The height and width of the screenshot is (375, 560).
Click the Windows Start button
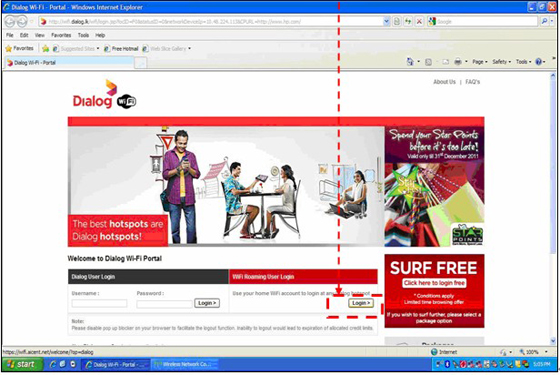point(22,364)
